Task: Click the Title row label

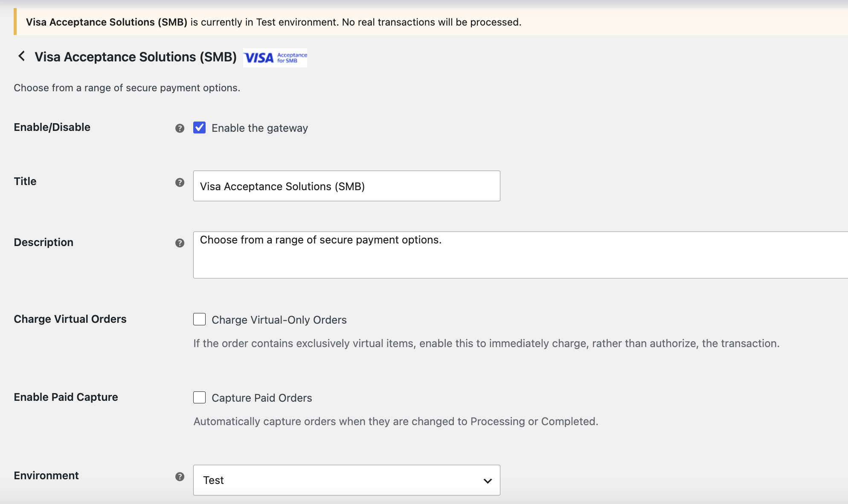Action: tap(25, 181)
